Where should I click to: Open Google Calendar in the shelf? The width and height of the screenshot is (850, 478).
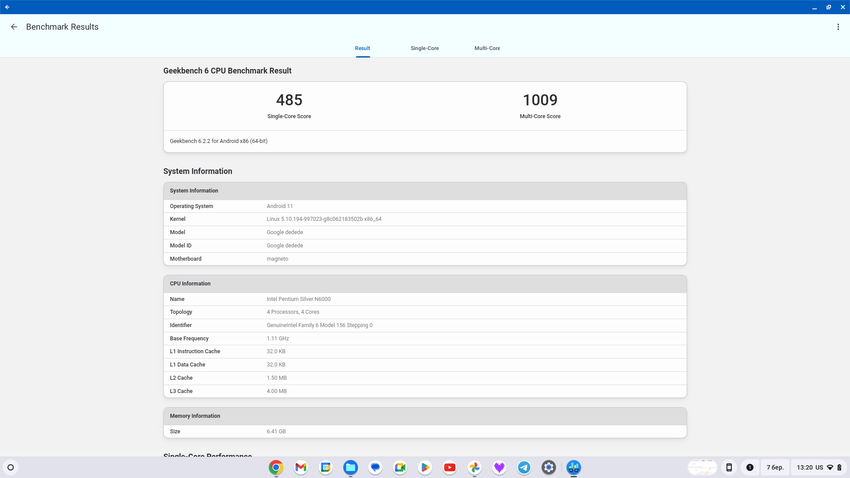click(326, 467)
